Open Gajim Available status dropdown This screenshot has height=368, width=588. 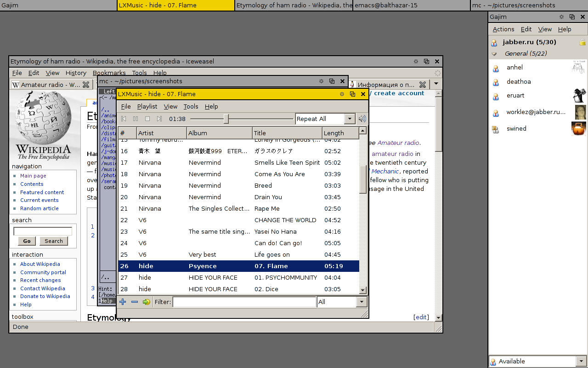(x=582, y=361)
